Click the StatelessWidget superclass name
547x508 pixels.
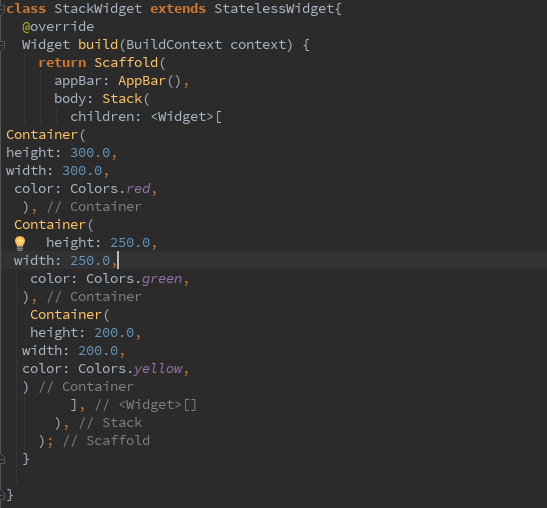(274, 9)
